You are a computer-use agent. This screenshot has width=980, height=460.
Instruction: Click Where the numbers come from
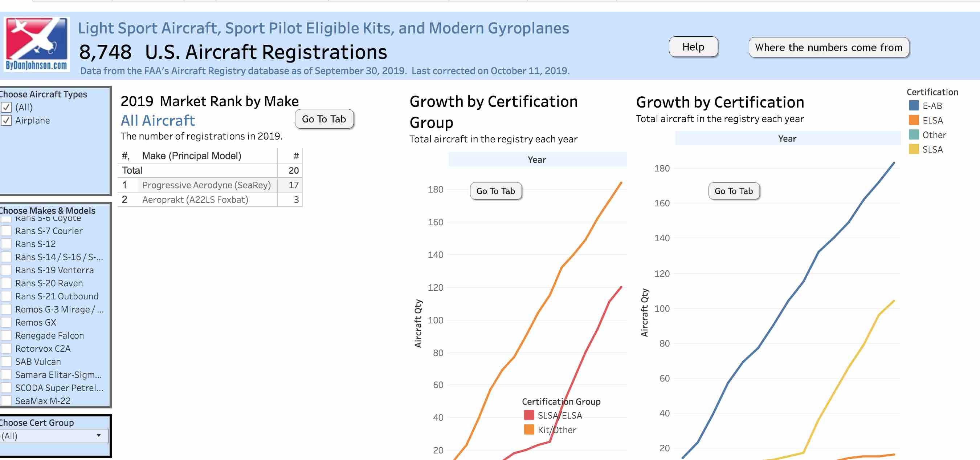point(828,47)
